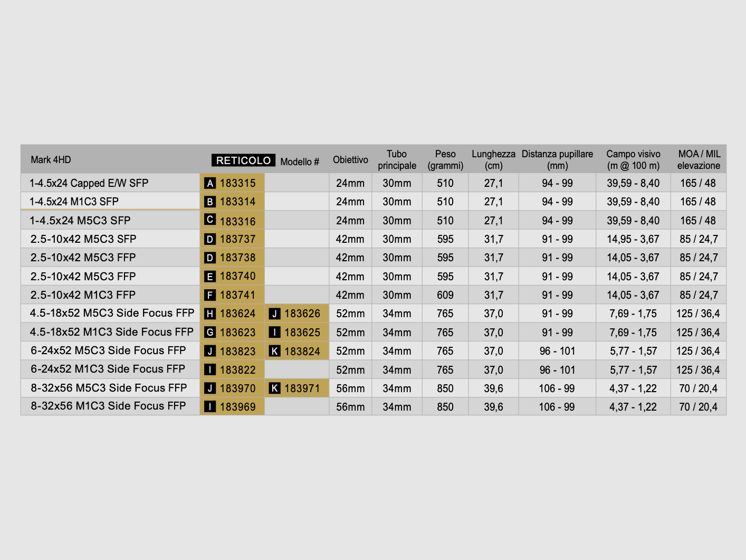The height and width of the screenshot is (560, 746).
Task: Click "96 - 101" in 6-24x52 M5C3 row
Action: [x=557, y=352]
